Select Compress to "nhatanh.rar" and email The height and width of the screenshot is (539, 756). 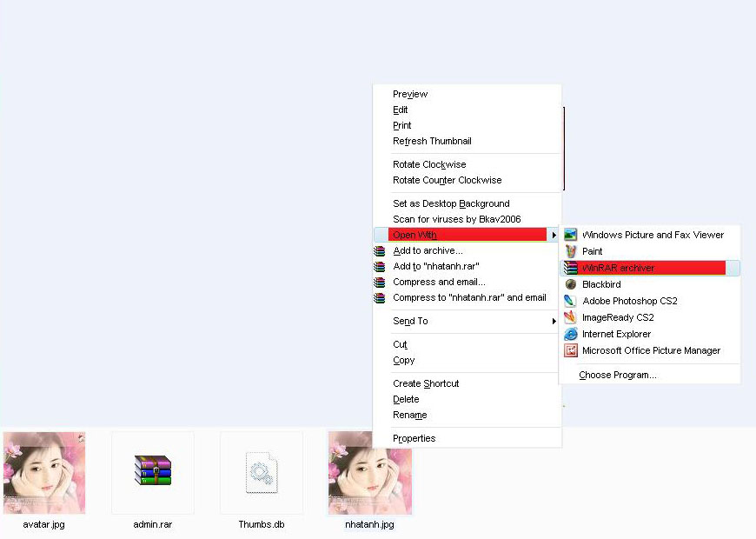point(468,297)
